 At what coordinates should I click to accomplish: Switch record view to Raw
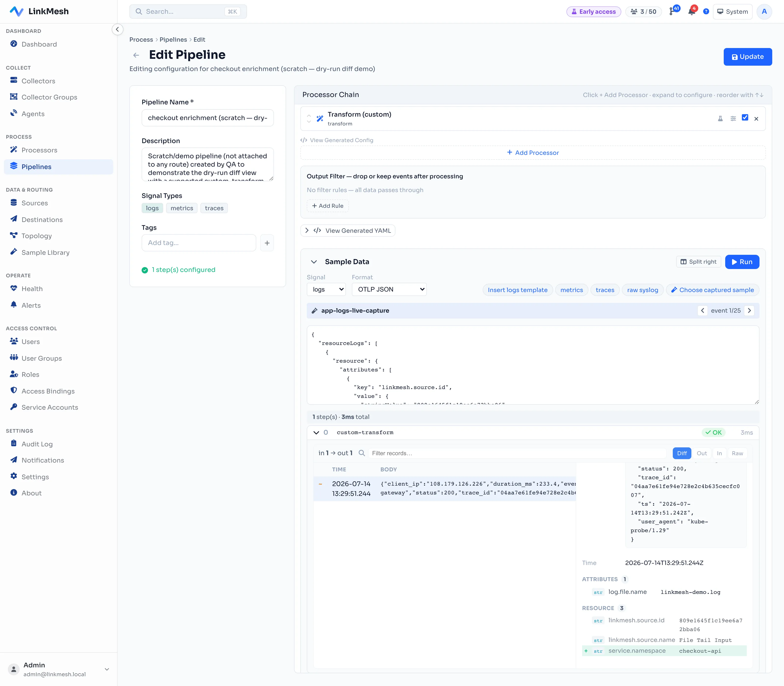pyautogui.click(x=737, y=453)
